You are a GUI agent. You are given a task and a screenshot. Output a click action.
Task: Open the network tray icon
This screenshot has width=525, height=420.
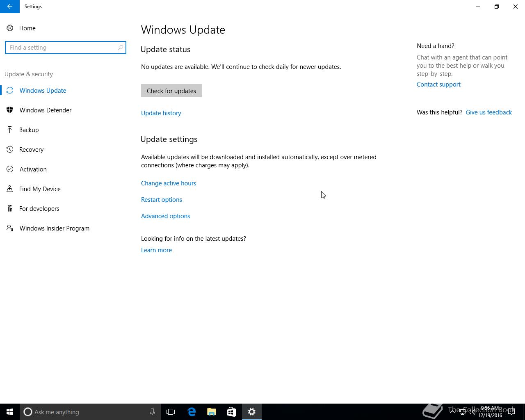[x=462, y=412]
